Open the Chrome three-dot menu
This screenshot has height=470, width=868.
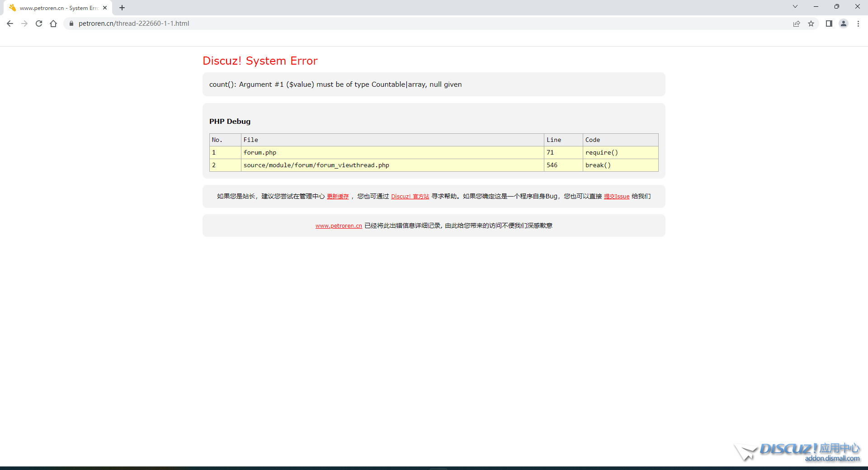coord(858,23)
